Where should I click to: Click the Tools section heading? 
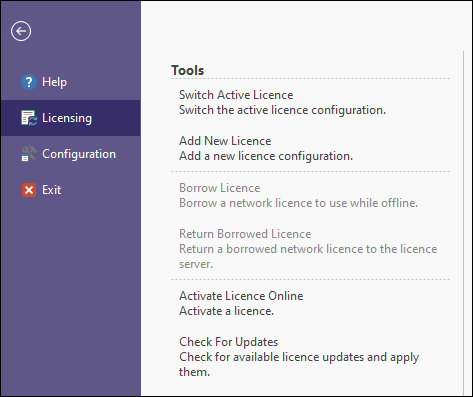coord(188,70)
